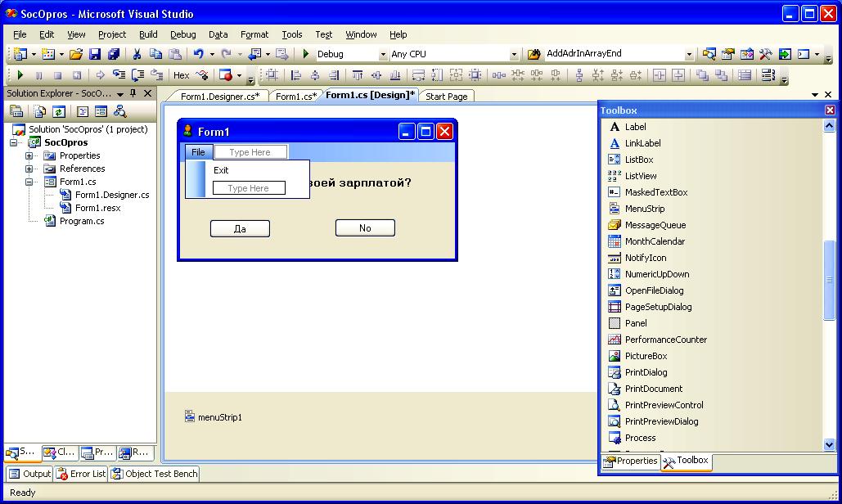Click the Toolbox scrollbar up arrow
Image resolution: width=842 pixels, height=504 pixels.
pos(829,126)
